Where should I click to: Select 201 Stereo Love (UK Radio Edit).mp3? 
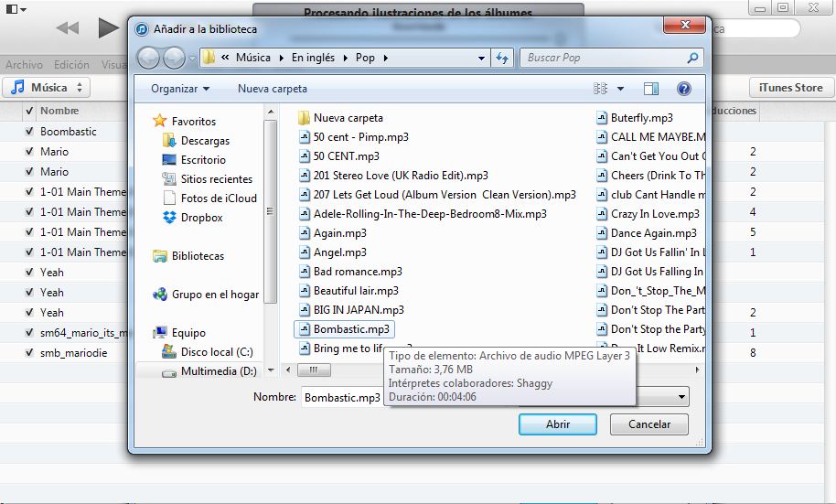(401, 176)
